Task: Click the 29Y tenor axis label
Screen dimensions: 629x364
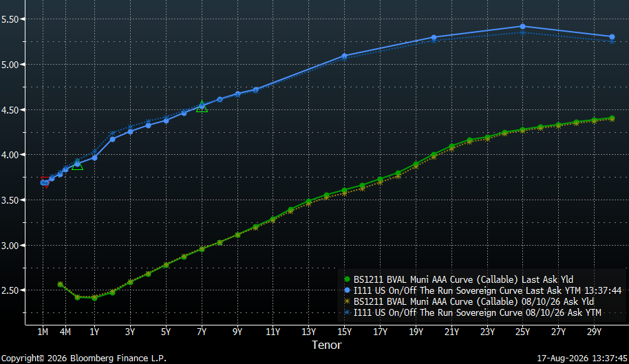Action: [x=594, y=332]
